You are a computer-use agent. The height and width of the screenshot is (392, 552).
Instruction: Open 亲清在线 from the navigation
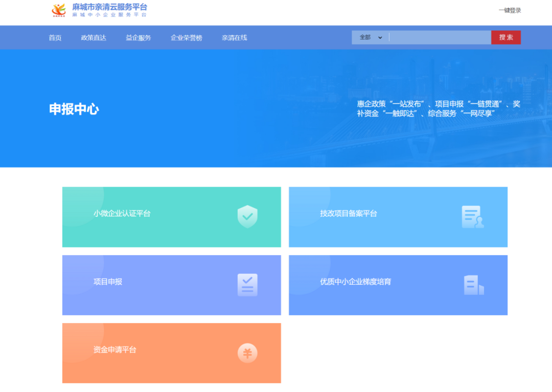coord(234,37)
